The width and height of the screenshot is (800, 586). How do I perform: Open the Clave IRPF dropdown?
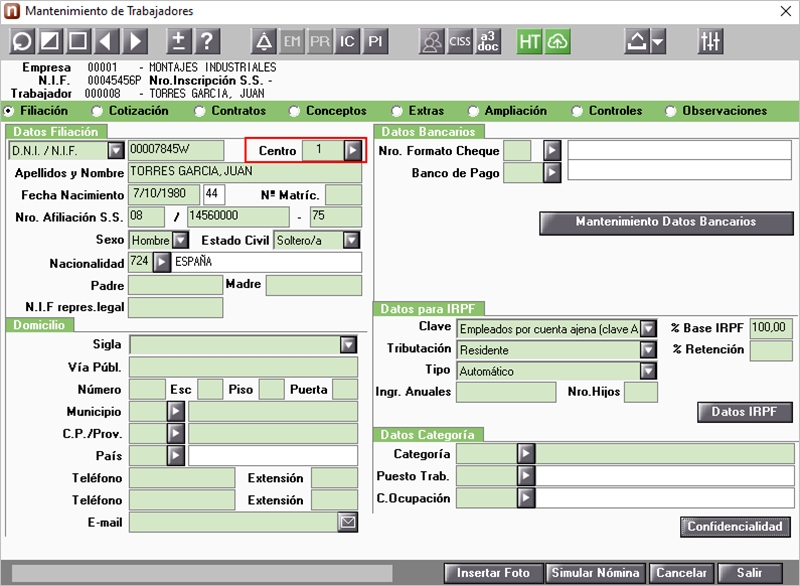pos(648,328)
